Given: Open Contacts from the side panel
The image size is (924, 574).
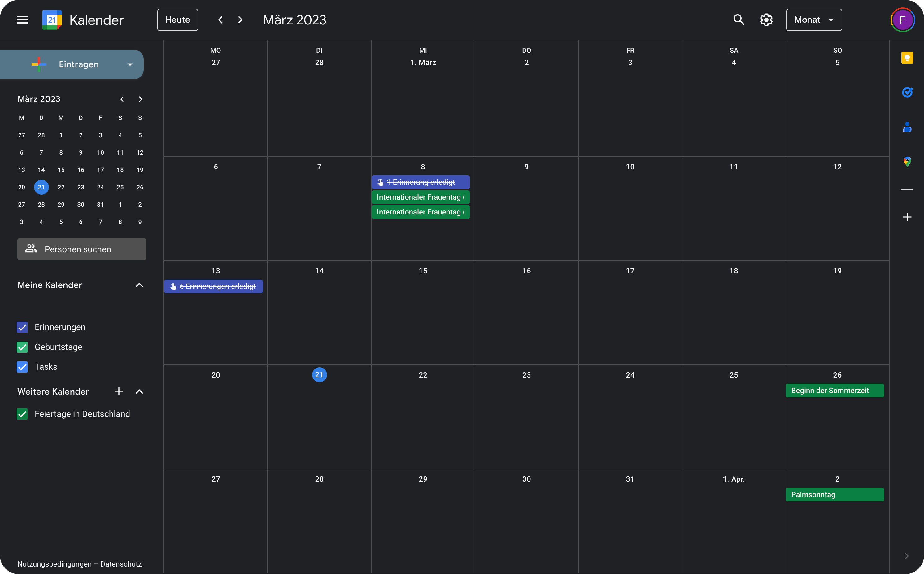Looking at the screenshot, I should click(x=907, y=127).
